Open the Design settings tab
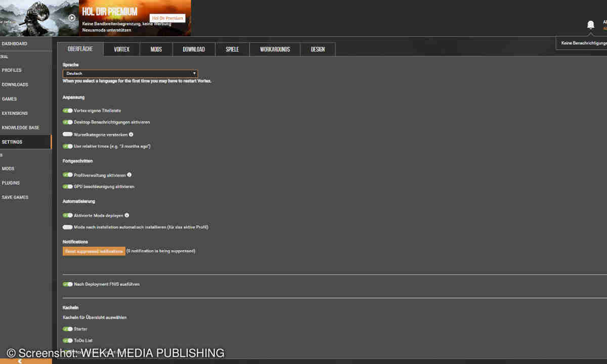 pyautogui.click(x=318, y=50)
